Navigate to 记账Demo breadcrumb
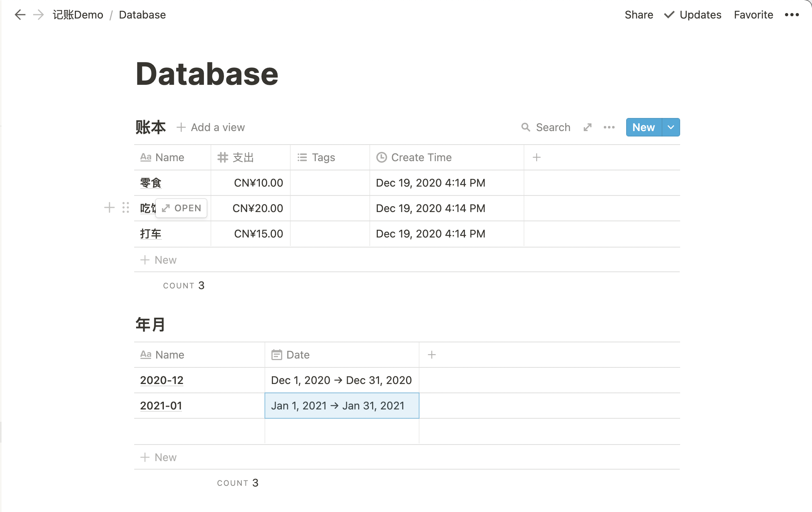Viewport: 812px width, 512px height. click(x=78, y=15)
